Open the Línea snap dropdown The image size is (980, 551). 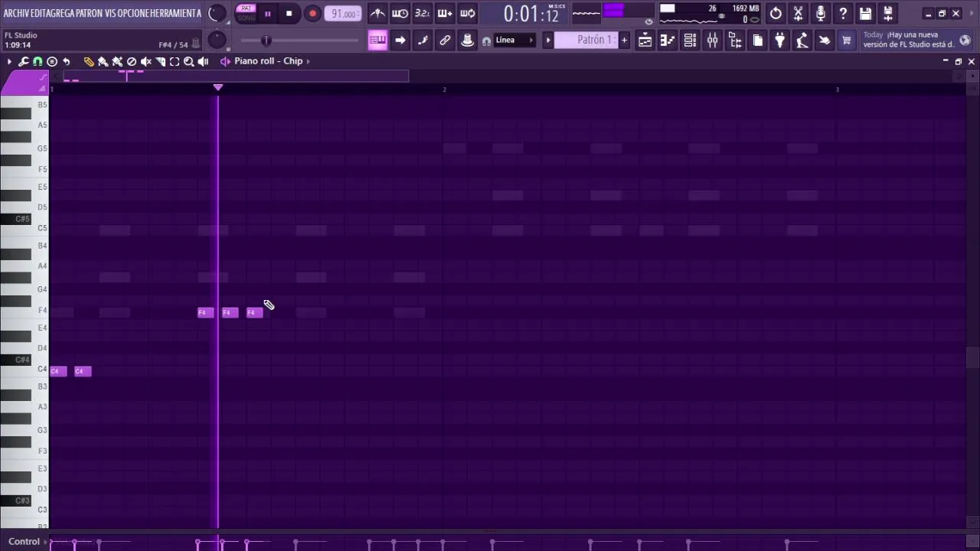pos(514,41)
